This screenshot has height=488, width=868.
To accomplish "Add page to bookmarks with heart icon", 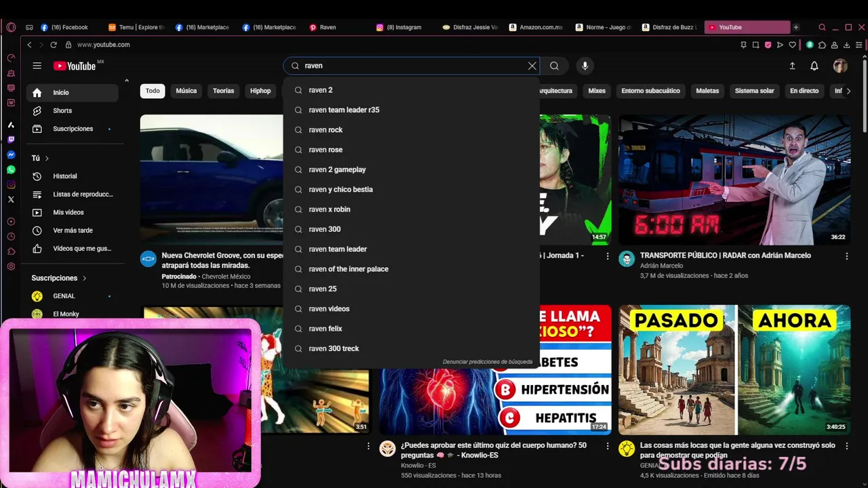I will click(x=792, y=45).
